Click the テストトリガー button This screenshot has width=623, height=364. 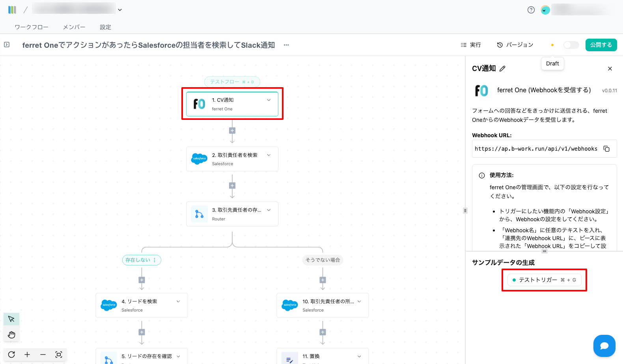coord(544,280)
